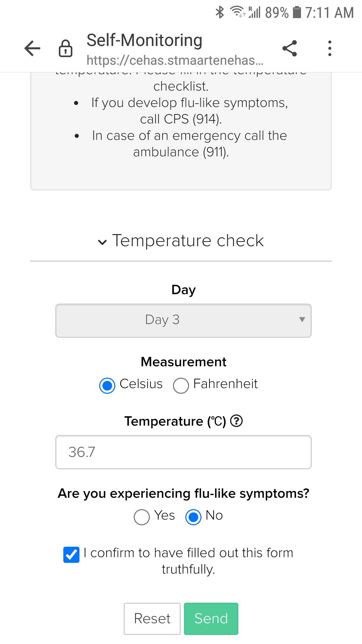
Task: Tap the battery status icon
Action: 297,12
